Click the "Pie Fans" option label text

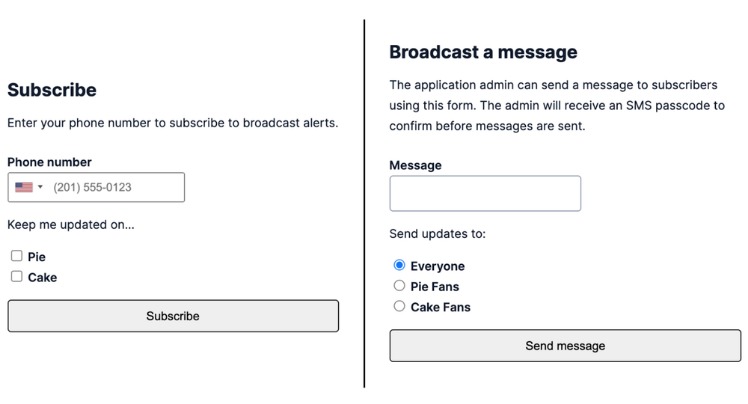[x=435, y=287]
